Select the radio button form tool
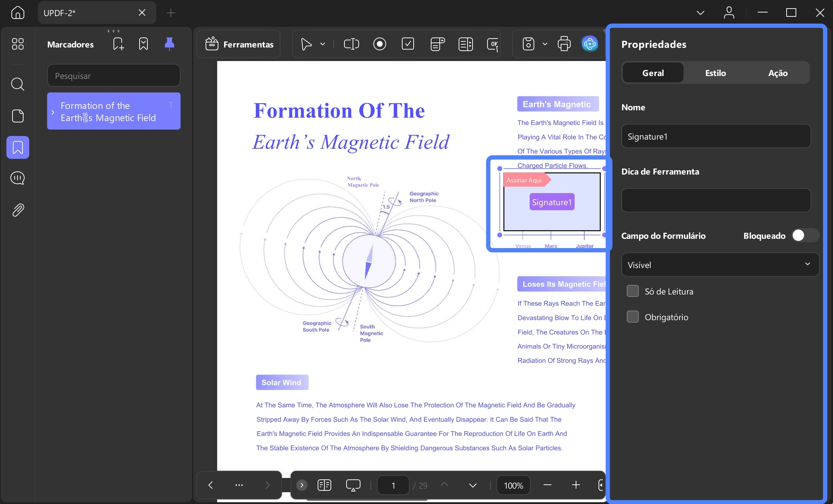 tap(380, 44)
